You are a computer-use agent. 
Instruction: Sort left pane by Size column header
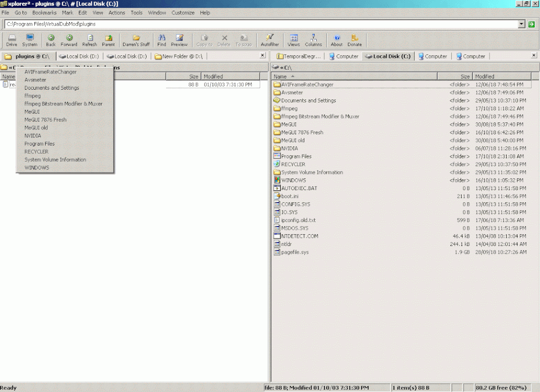click(x=183, y=76)
